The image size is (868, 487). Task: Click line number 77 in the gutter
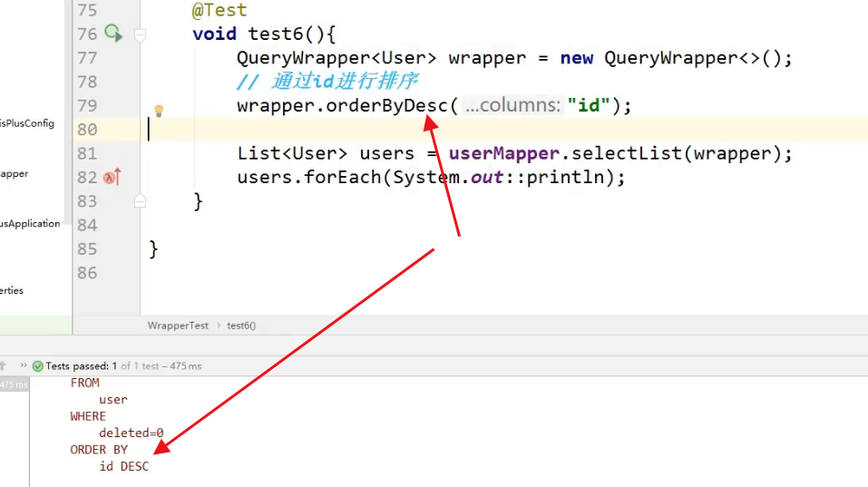(87, 57)
